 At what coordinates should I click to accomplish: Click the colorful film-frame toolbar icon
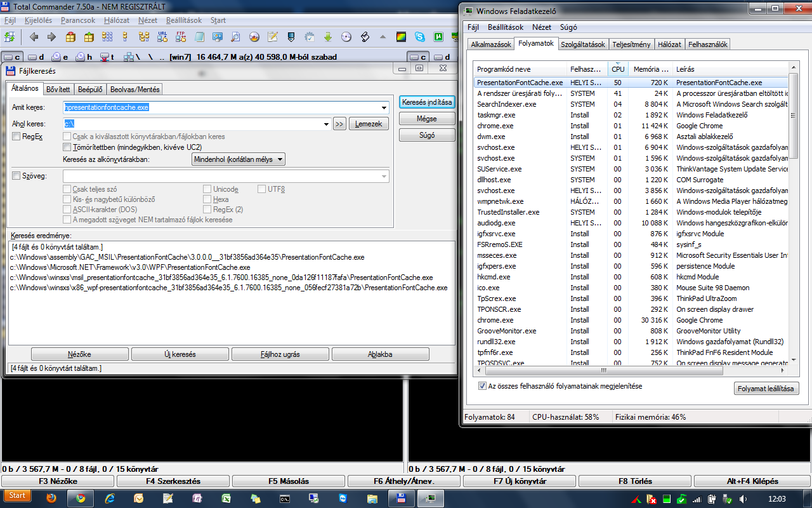click(x=401, y=37)
